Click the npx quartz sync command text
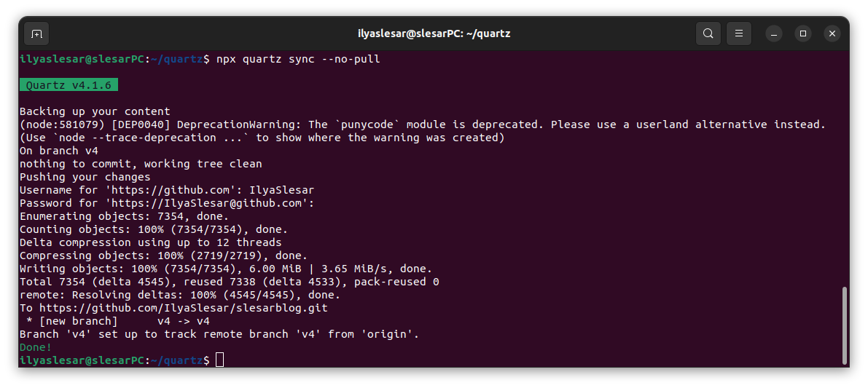The height and width of the screenshot is (388, 868). [x=298, y=58]
